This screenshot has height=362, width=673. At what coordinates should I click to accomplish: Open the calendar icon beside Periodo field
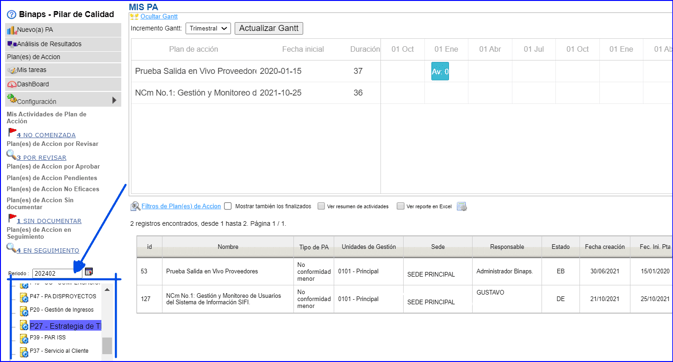(89, 272)
